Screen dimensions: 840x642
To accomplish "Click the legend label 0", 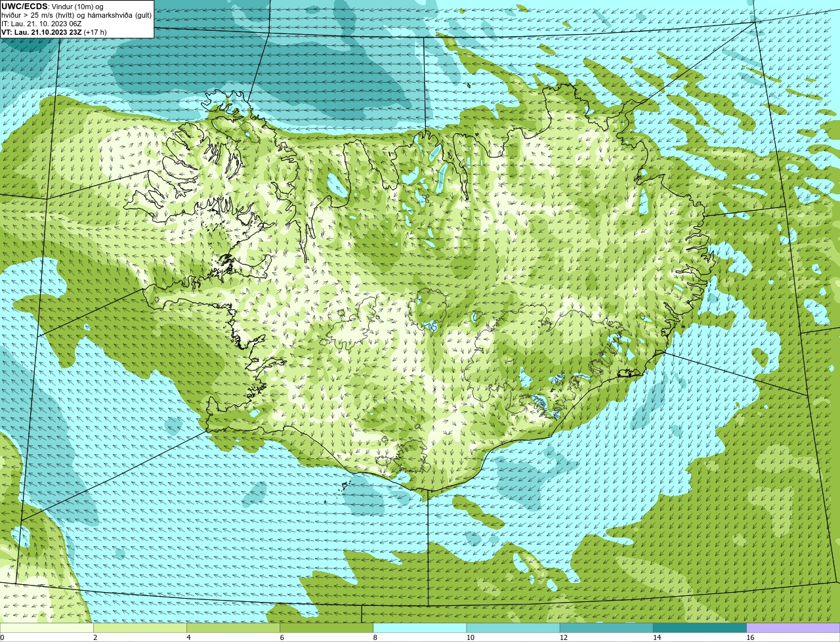I will (3, 637).
